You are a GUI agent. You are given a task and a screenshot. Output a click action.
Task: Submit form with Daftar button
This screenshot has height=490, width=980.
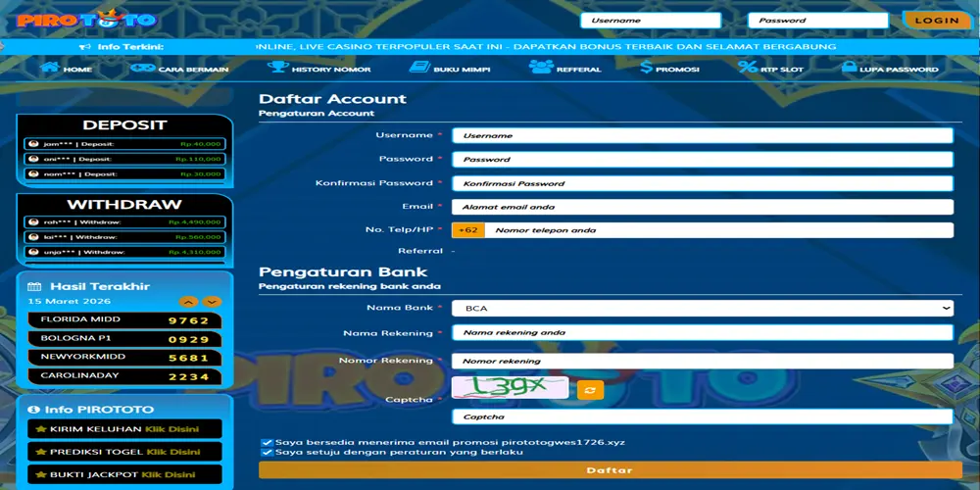pyautogui.click(x=610, y=470)
